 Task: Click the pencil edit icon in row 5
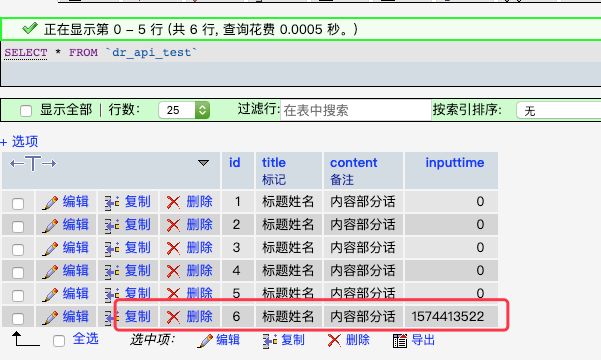pyautogui.click(x=50, y=294)
